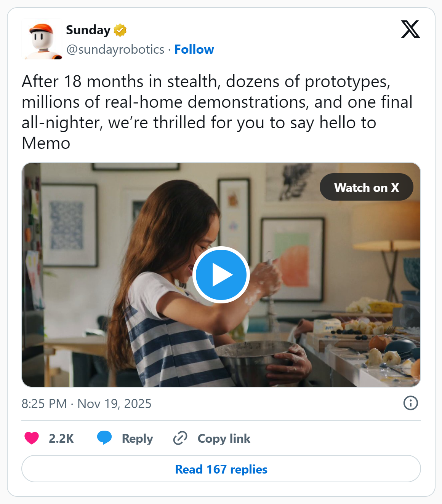Viewport: 442px width, 504px height.
Task: Click the chain link copy icon
Action: [x=180, y=438]
